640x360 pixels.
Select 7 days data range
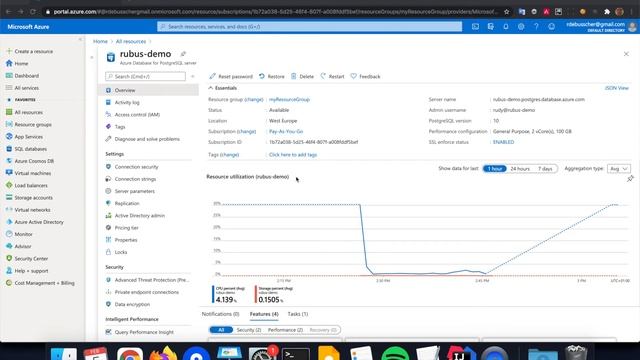(x=545, y=169)
